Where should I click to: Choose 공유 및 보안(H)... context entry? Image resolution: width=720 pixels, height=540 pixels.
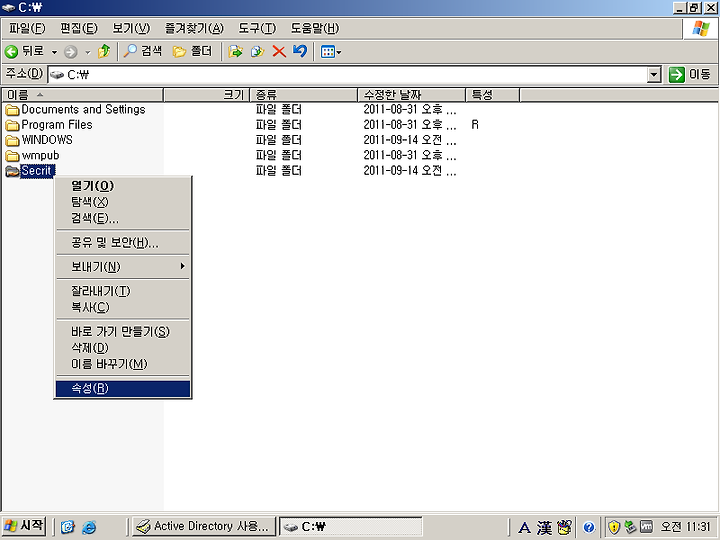[123, 242]
